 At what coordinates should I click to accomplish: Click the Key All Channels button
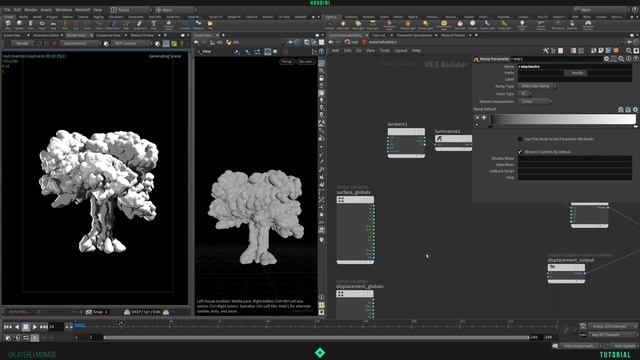pyautogui.click(x=613, y=335)
